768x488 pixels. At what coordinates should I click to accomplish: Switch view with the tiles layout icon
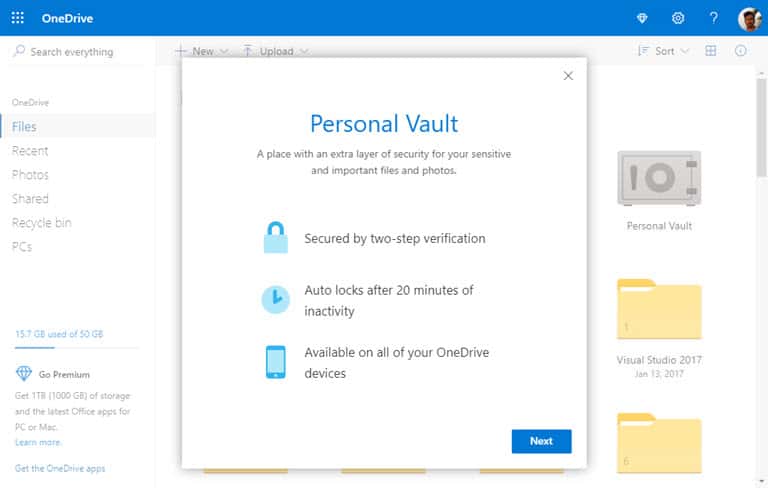pyautogui.click(x=711, y=51)
